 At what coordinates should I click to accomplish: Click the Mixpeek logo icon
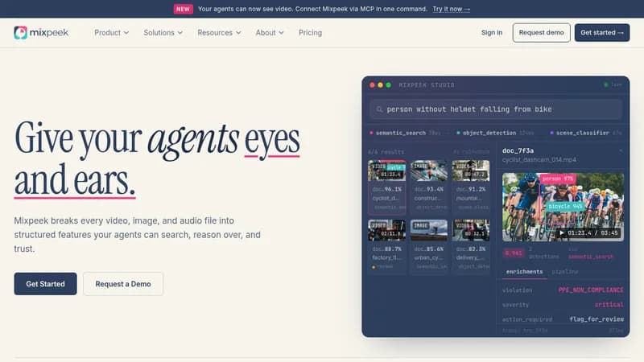point(21,32)
